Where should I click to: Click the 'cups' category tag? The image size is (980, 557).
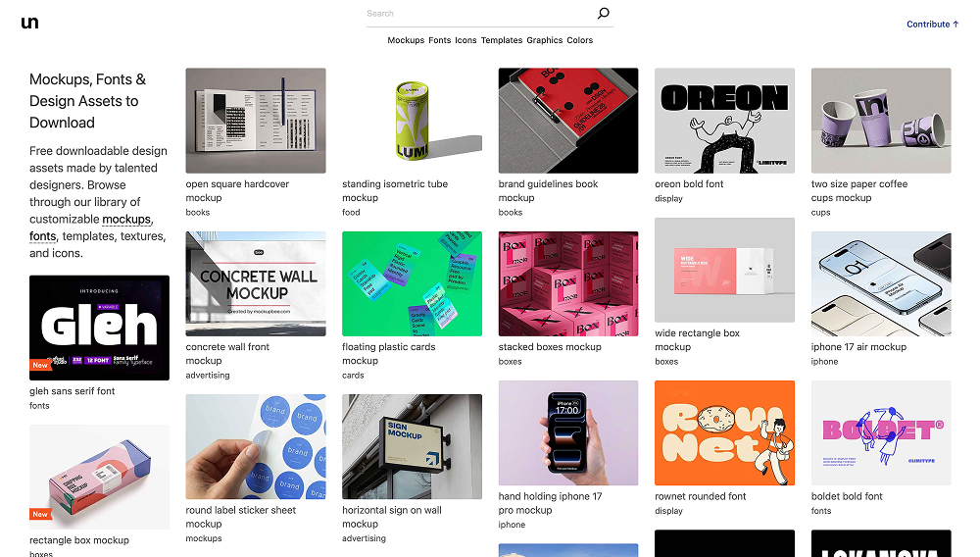[x=820, y=213]
